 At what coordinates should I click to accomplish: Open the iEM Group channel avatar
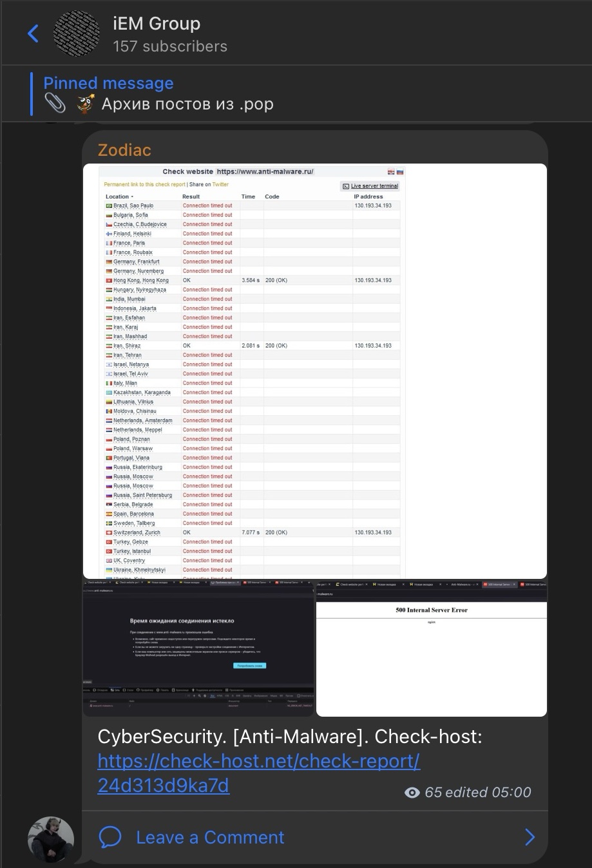77,33
